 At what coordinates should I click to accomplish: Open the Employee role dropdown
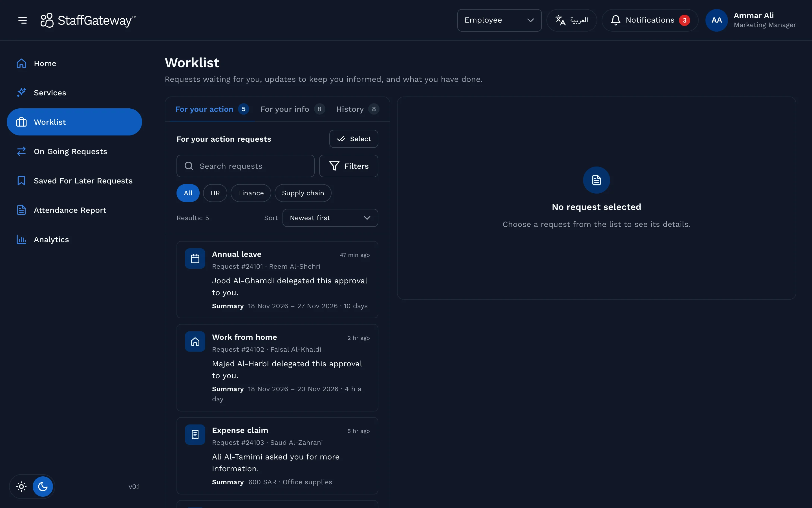pos(499,20)
